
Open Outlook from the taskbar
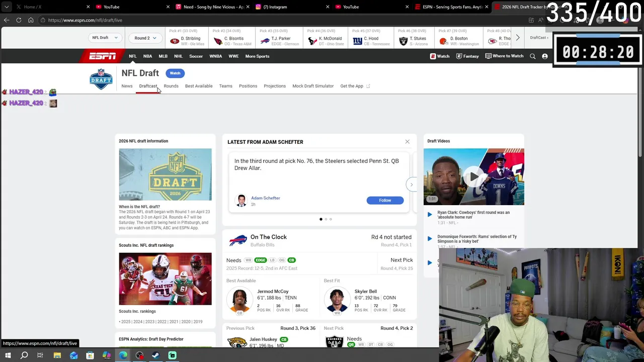coord(74,355)
